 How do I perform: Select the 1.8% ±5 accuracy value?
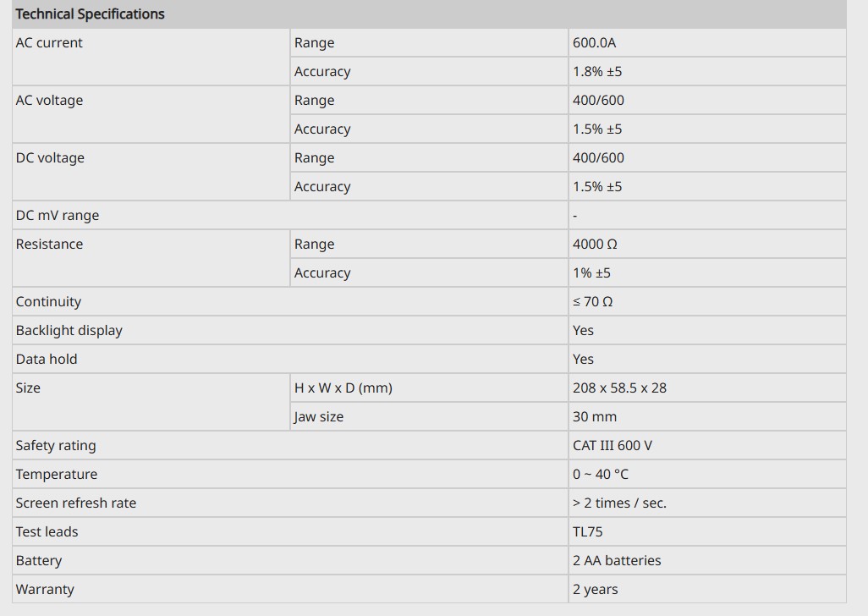pos(597,72)
